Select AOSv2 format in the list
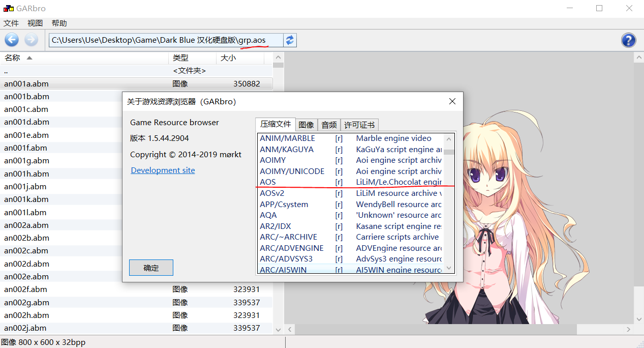 tap(272, 193)
